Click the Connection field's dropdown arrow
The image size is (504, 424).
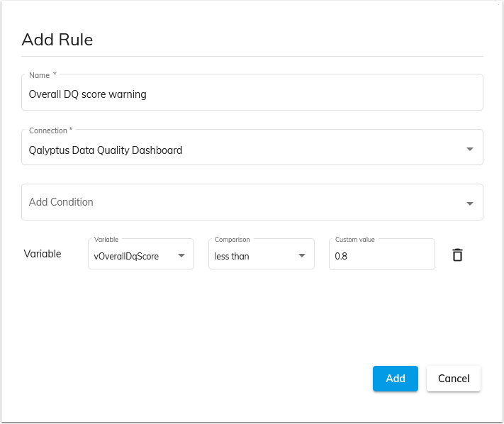tap(469, 149)
